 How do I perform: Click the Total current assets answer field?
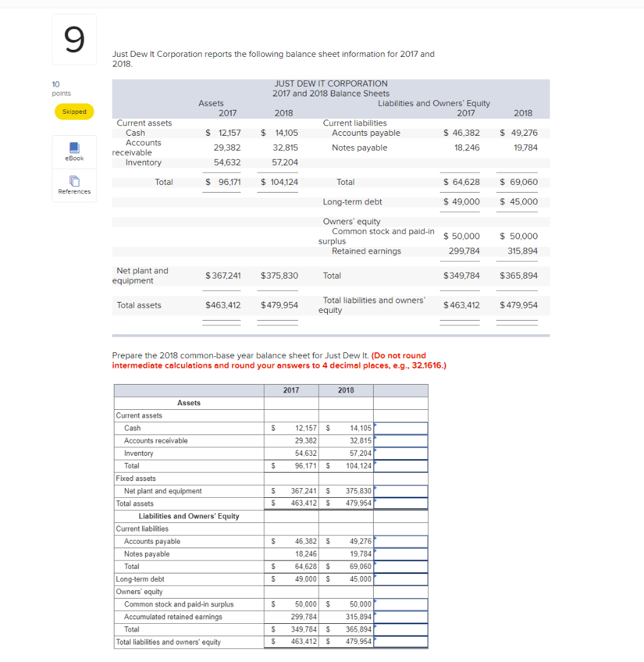point(401,465)
